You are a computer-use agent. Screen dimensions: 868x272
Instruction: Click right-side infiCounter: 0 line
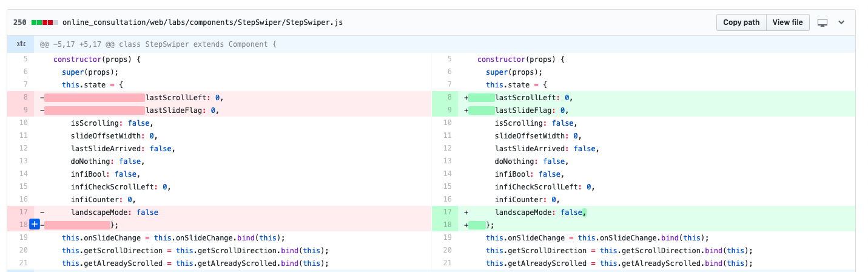658,200
